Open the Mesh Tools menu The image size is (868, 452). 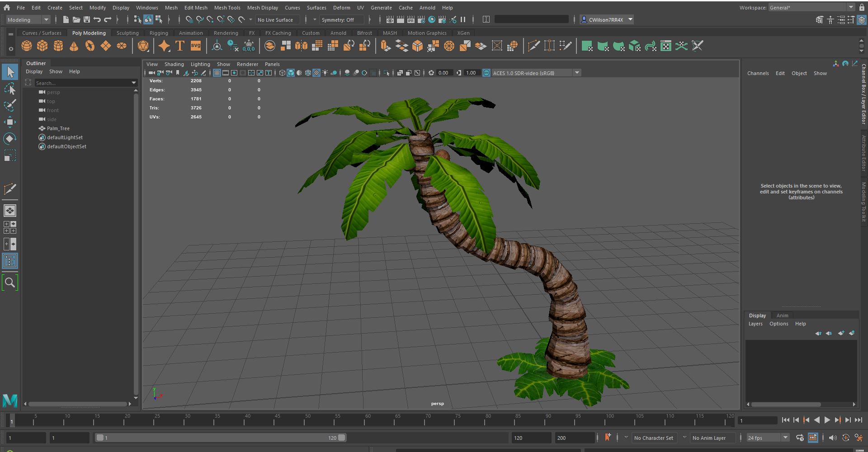(227, 8)
